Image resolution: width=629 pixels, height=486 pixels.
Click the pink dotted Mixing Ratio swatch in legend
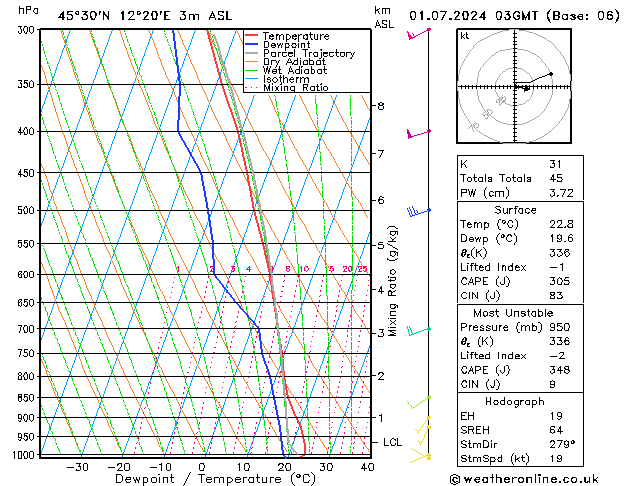[x=252, y=87]
